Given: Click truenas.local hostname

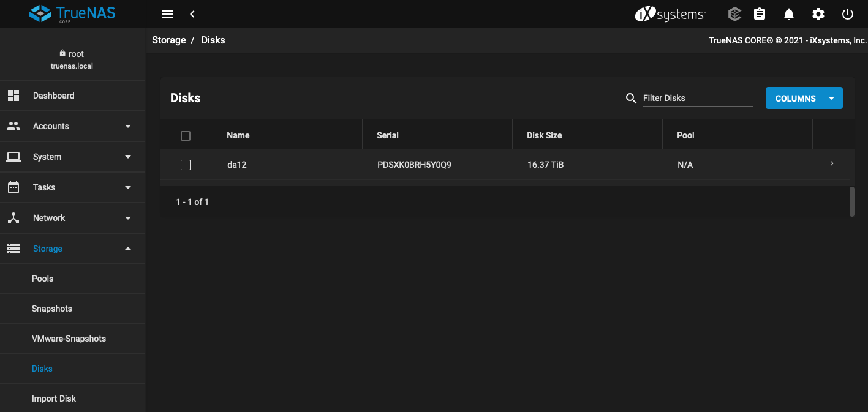Looking at the screenshot, I should pos(72,66).
